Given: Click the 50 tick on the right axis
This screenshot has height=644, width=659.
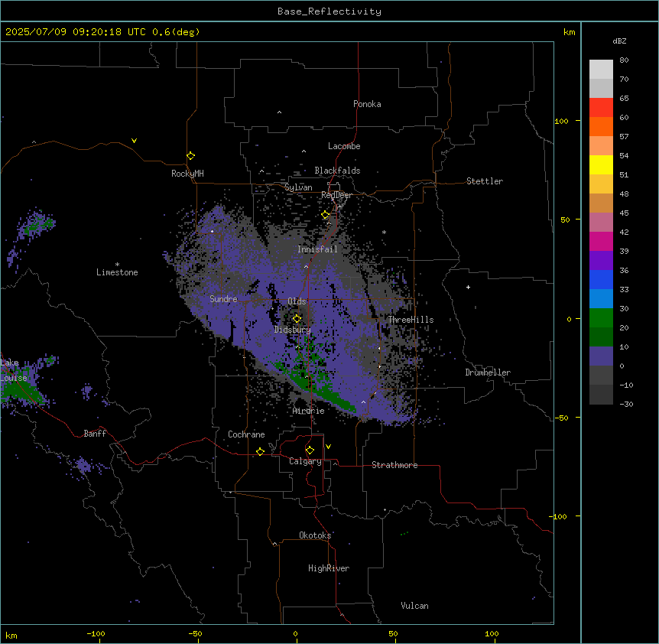Looking at the screenshot, I should tap(565, 220).
